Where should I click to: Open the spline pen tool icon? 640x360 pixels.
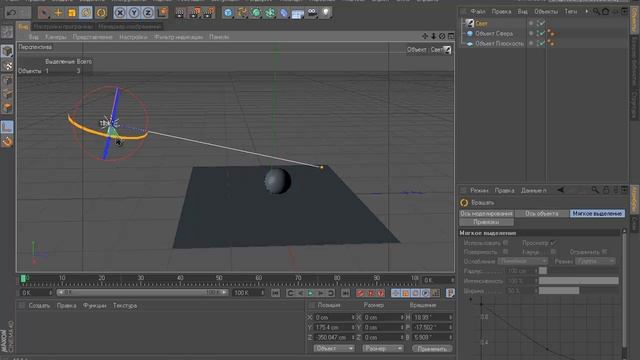pyautogui.click(x=242, y=13)
